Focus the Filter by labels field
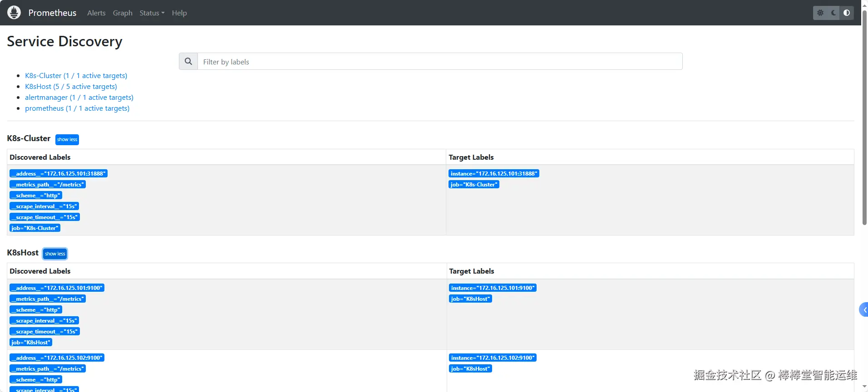This screenshot has width=868, height=392. coord(439,61)
